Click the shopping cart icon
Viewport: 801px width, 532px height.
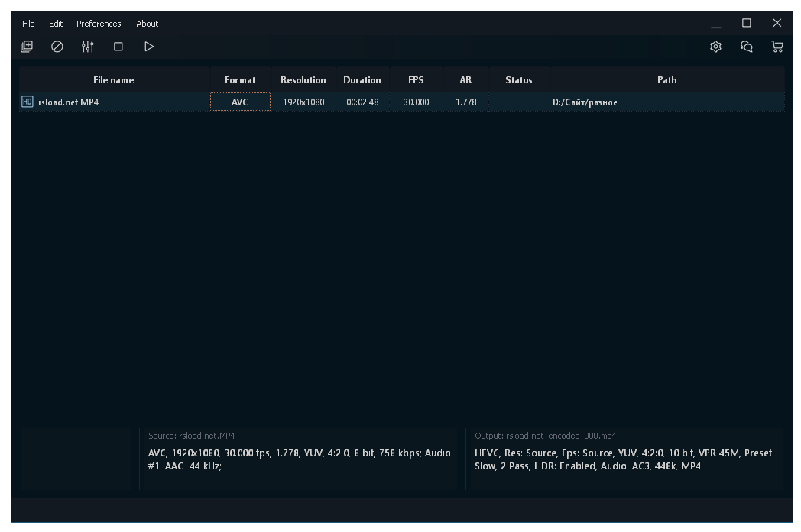[777, 47]
